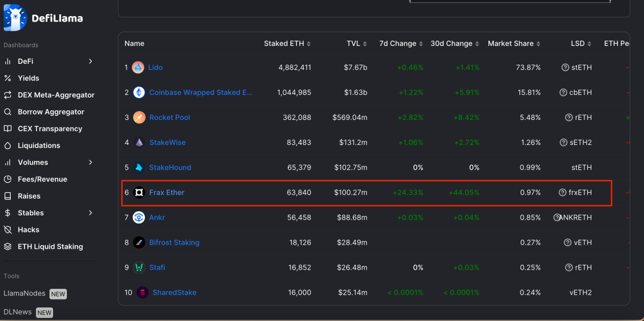Click the Raises book icon
The image size is (644, 321).
point(7,196)
